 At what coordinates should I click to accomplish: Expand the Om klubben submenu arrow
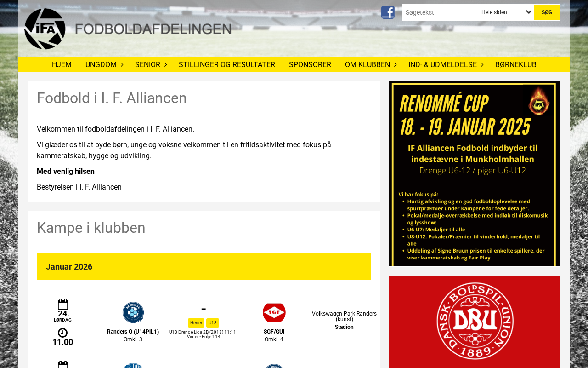pos(395,65)
